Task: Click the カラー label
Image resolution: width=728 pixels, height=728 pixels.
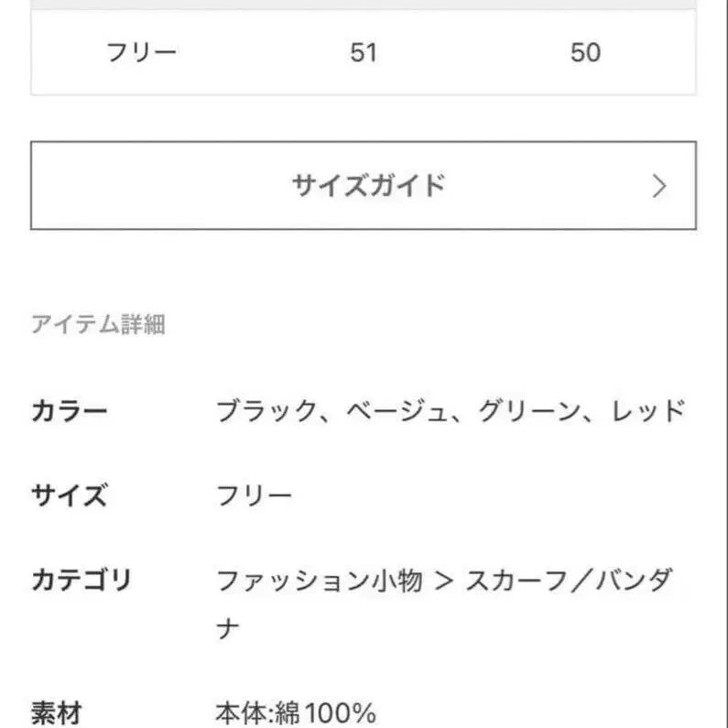Action: click(x=70, y=411)
